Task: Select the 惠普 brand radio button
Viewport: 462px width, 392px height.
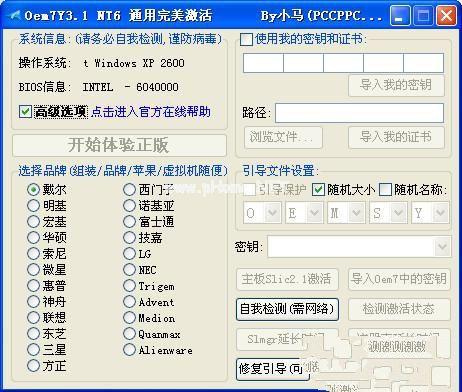Action: click(x=33, y=286)
